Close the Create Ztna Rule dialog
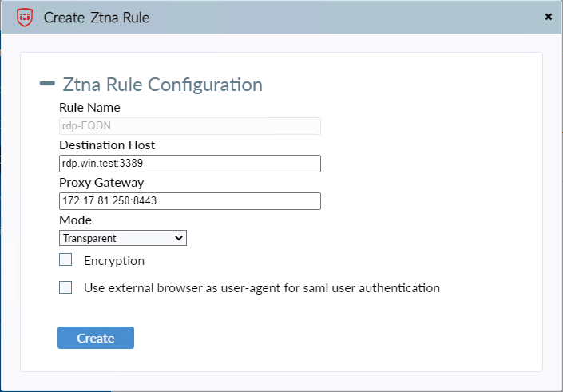 pyautogui.click(x=548, y=16)
